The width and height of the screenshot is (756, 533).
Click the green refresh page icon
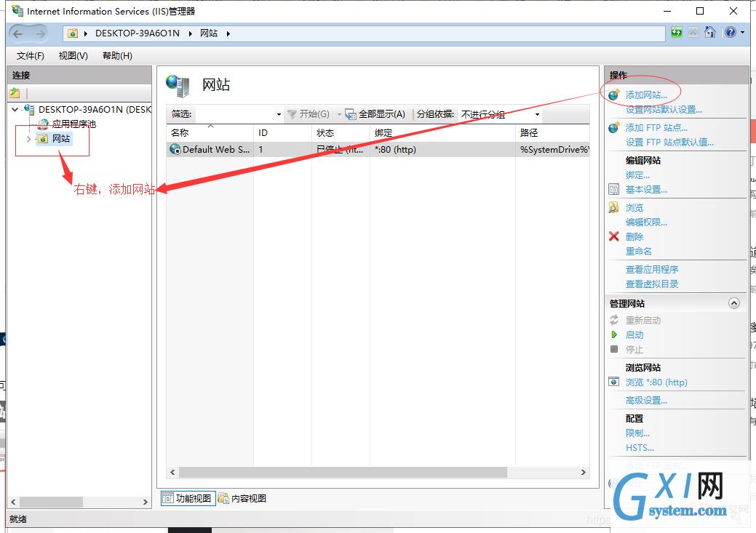coord(677,32)
